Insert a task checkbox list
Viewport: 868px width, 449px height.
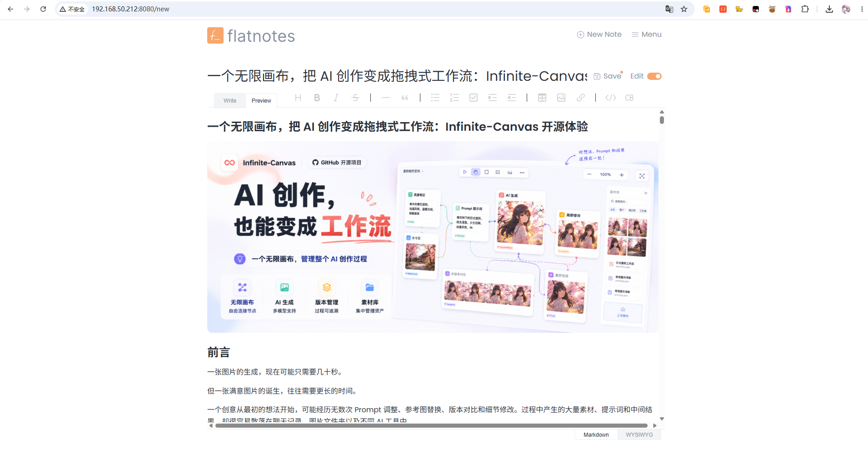pos(474,98)
